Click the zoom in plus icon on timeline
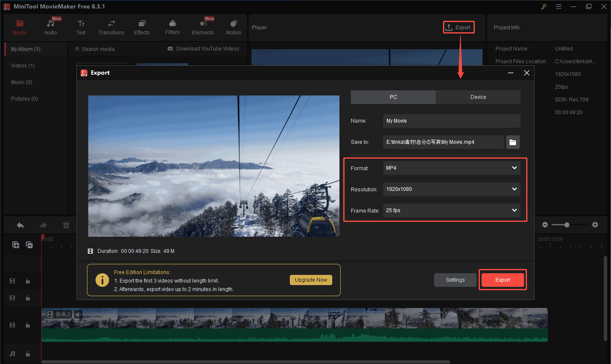Image resolution: width=611 pixels, height=364 pixels. [595, 225]
